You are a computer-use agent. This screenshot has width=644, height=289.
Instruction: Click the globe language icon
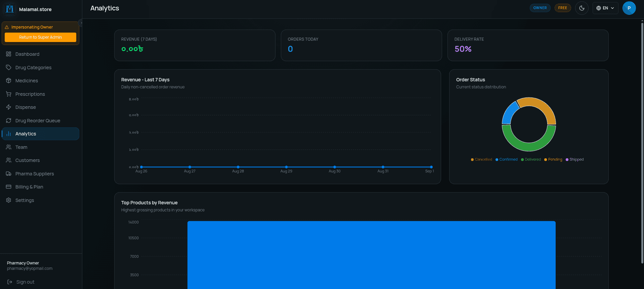click(x=599, y=8)
